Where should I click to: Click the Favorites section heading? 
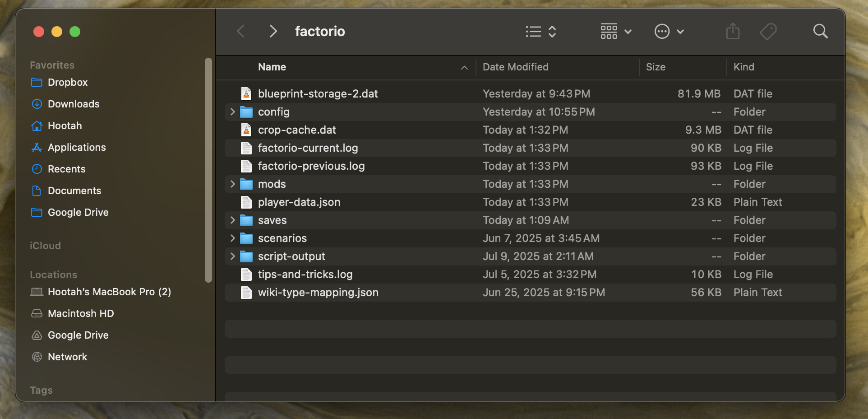pos(52,65)
